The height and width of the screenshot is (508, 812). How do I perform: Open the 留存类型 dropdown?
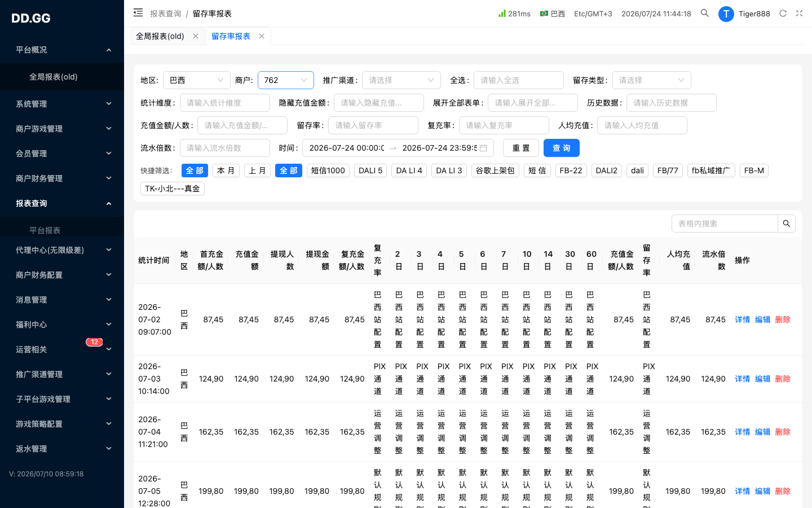pyautogui.click(x=651, y=80)
